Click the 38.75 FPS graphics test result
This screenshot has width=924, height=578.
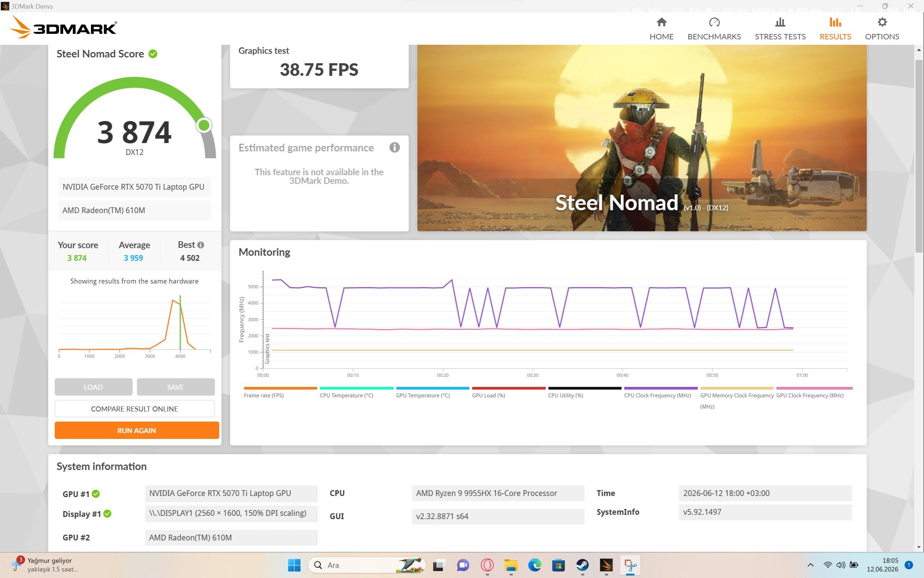pyautogui.click(x=319, y=70)
